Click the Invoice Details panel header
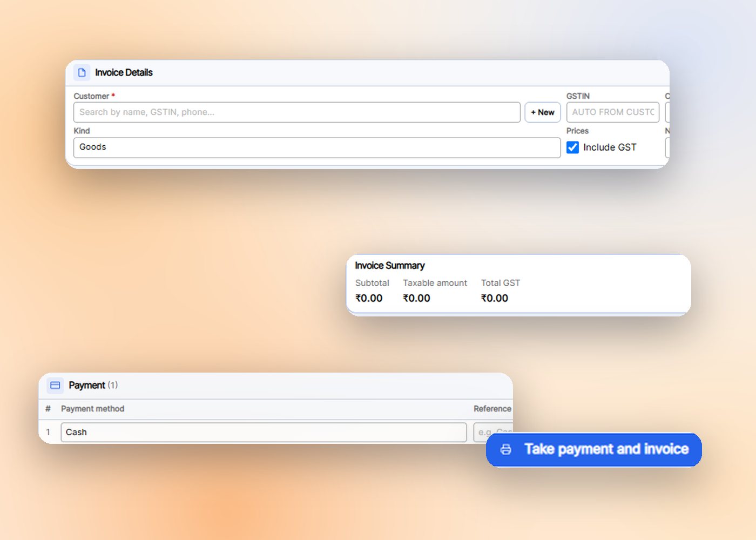The width and height of the screenshot is (756, 540). pos(367,73)
